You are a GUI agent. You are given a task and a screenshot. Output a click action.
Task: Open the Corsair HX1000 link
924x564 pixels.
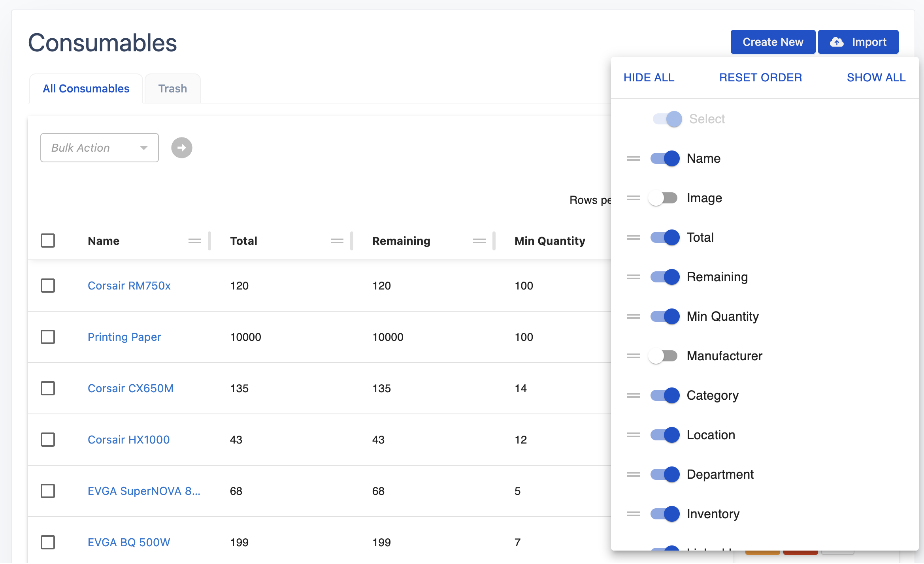pyautogui.click(x=129, y=440)
